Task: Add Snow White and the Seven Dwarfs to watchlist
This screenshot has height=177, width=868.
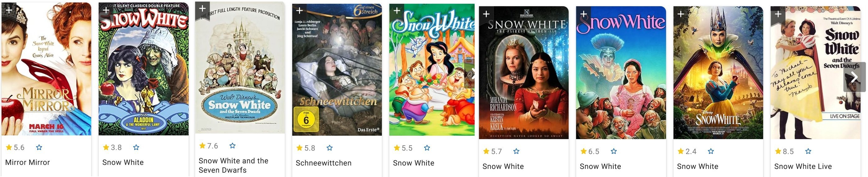Action: [x=203, y=9]
